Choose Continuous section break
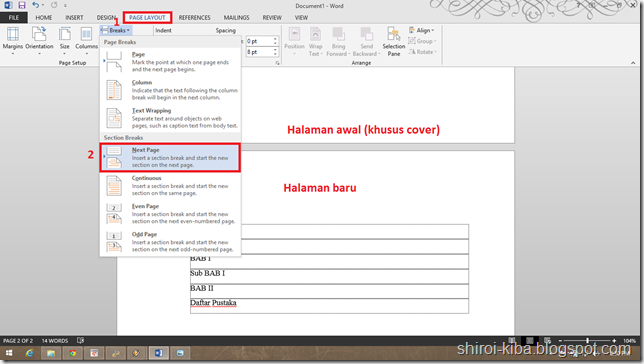This screenshot has height=364, width=644. point(170,185)
